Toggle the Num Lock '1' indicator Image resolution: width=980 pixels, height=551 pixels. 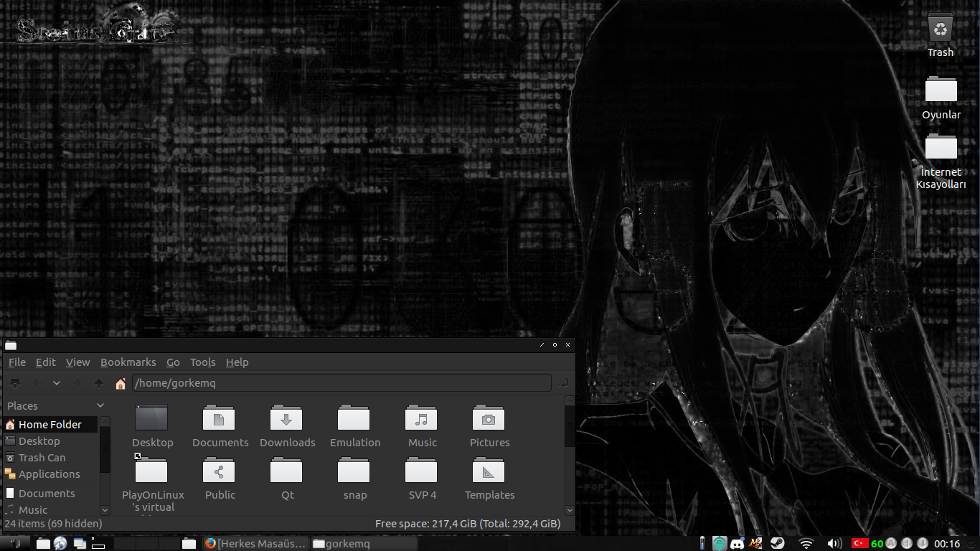[x=907, y=544]
